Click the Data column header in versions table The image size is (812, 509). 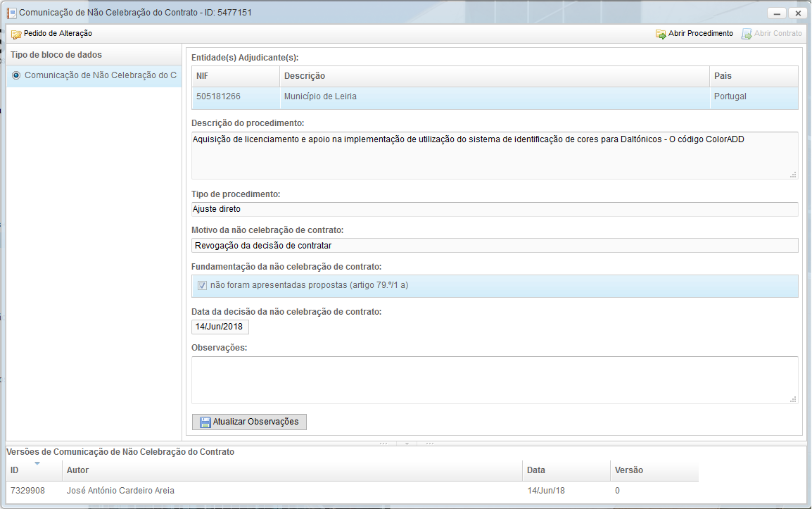pyautogui.click(x=536, y=470)
